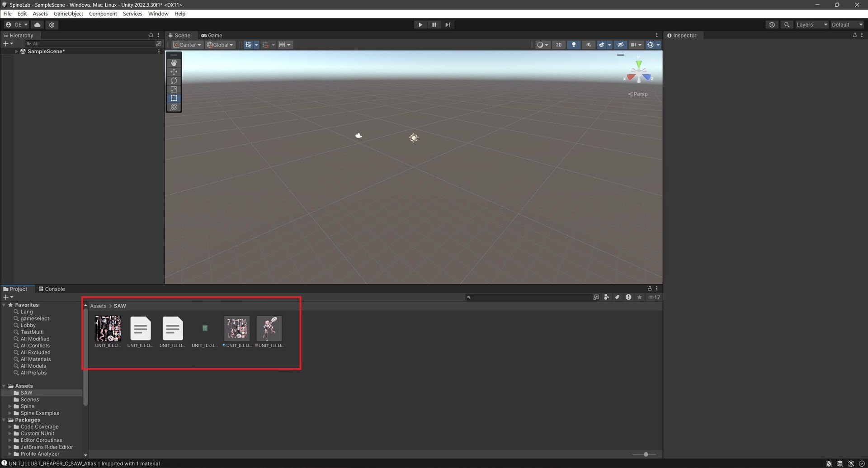
Task: Toggle scene lighting in the Scene view
Action: coord(574,45)
